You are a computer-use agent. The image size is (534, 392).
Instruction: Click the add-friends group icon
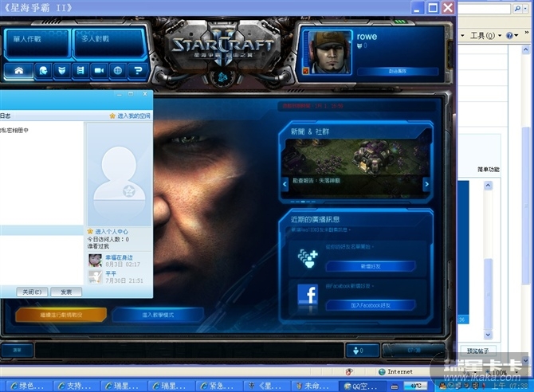point(308,258)
